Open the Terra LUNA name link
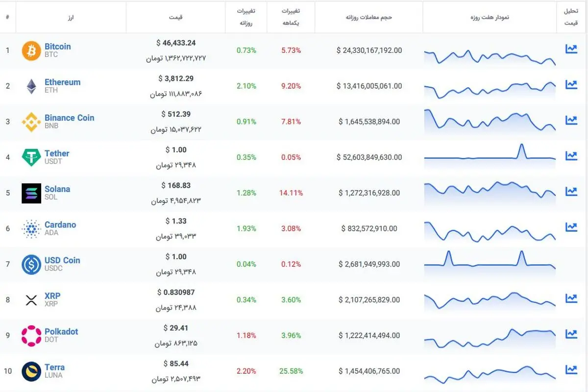The image size is (588, 392). (54, 367)
